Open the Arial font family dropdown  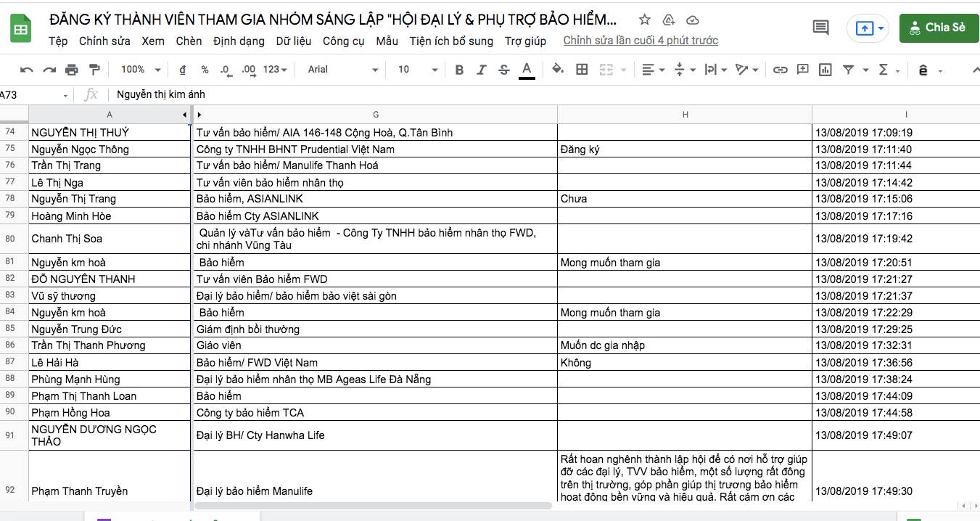click(x=342, y=70)
